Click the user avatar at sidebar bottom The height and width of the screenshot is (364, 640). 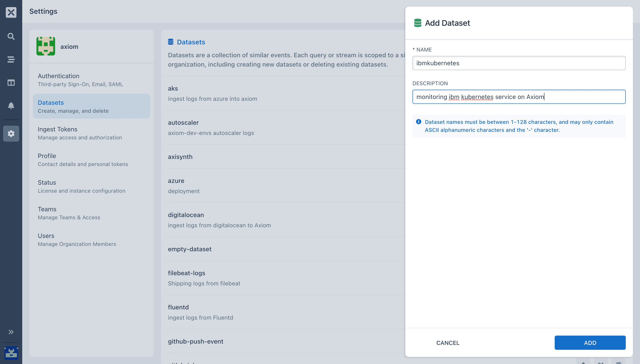coord(11,353)
